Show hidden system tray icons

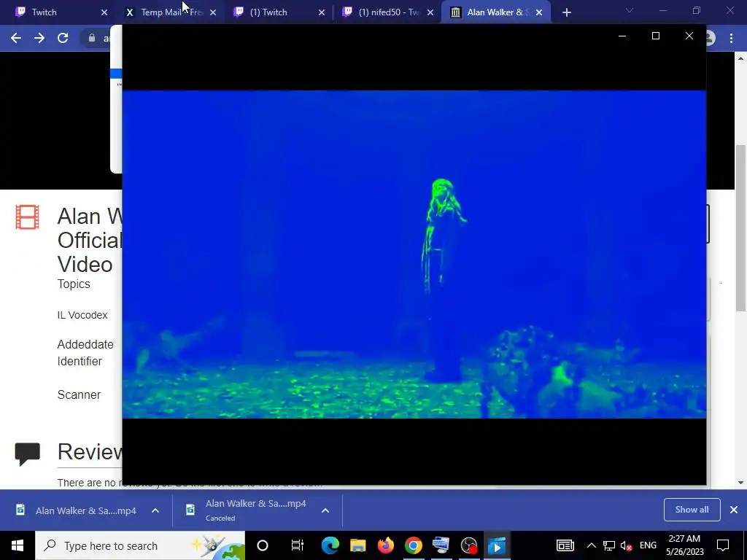pos(591,545)
